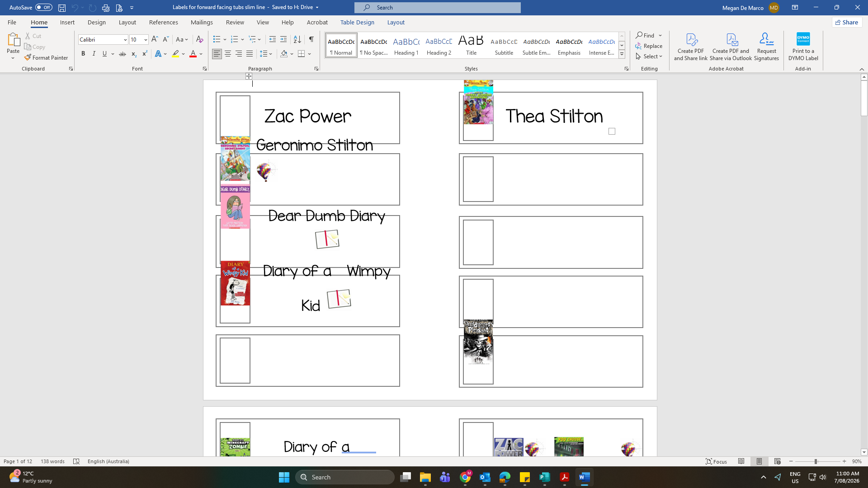Expand the Bullets list dropdown
This screenshot has width=868, height=488.
point(225,39)
